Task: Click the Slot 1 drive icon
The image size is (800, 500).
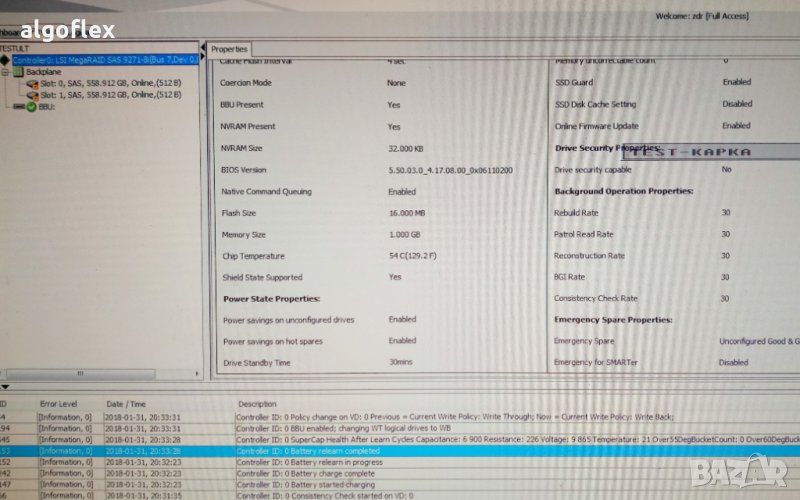Action: (x=31, y=95)
